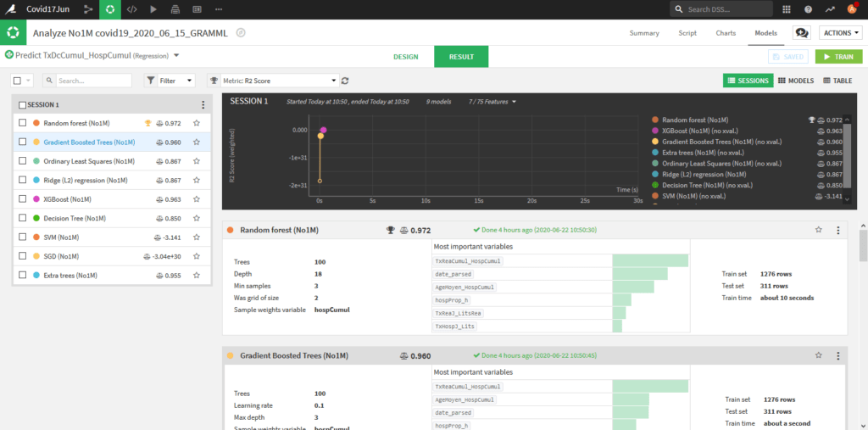Open the ACTIONS dropdown menu
The image size is (868, 430).
[840, 33]
